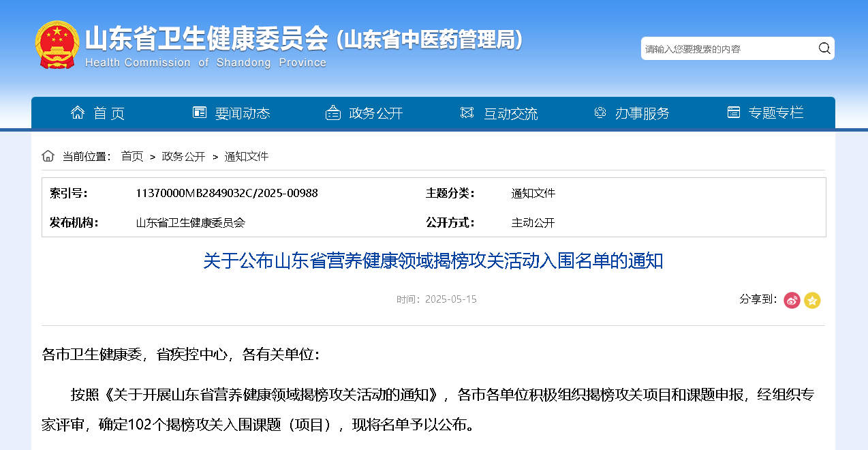Click the national emblem logo

pyautogui.click(x=57, y=44)
